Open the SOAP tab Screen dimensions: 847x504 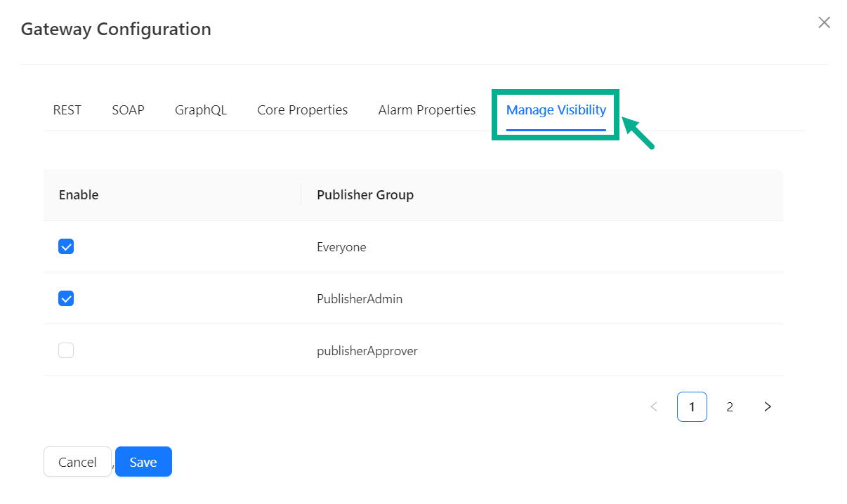128,110
